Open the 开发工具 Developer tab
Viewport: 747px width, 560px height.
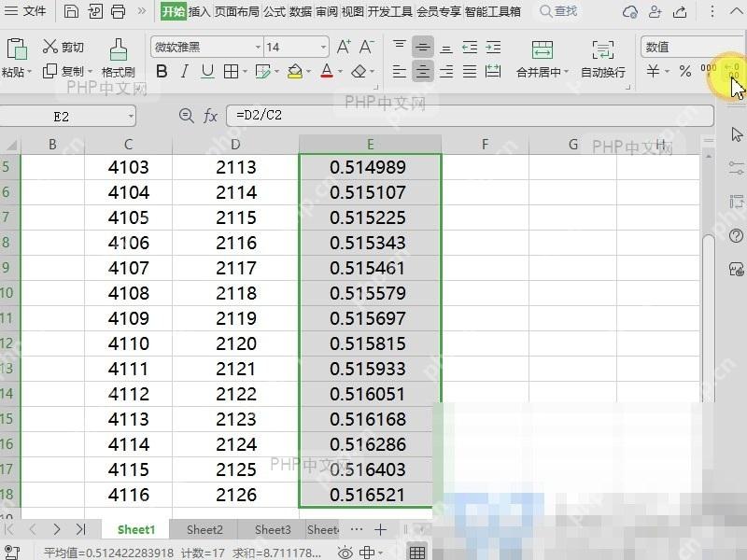pos(389,11)
